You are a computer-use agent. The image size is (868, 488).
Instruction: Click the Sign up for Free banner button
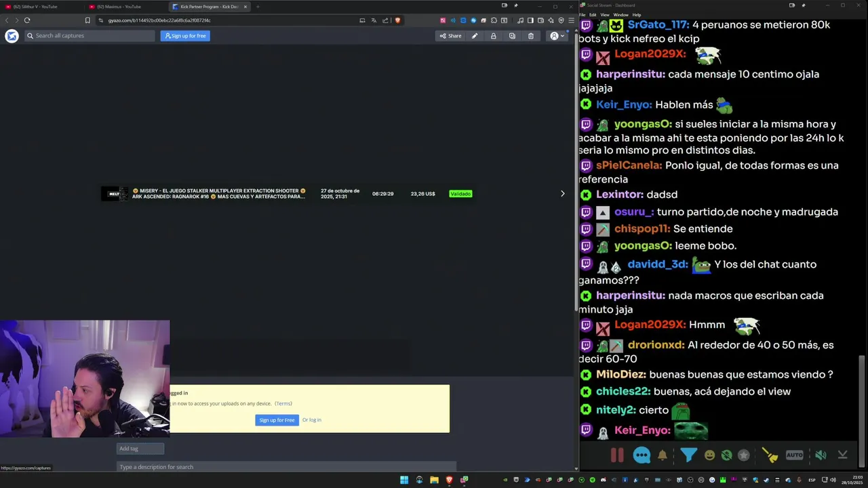coord(277,420)
